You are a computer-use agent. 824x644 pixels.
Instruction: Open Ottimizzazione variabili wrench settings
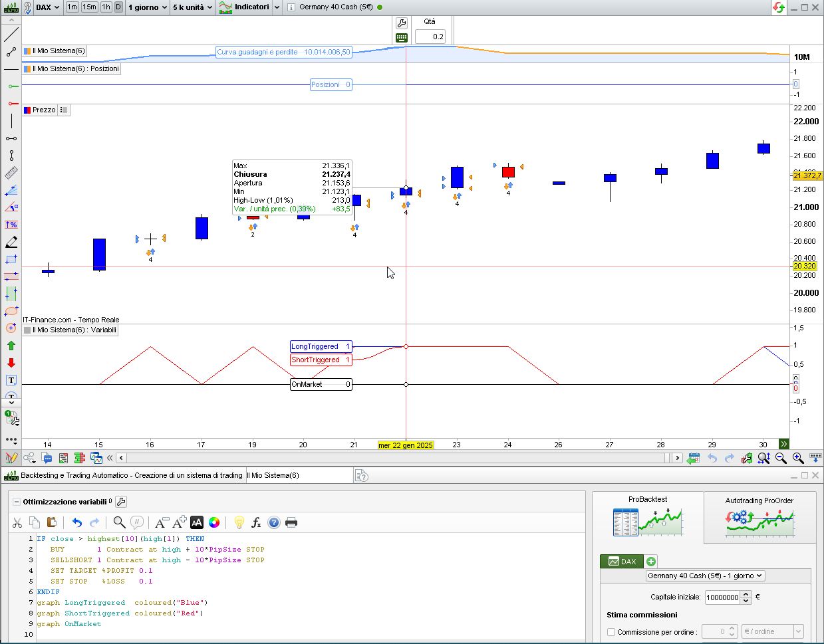point(121,502)
